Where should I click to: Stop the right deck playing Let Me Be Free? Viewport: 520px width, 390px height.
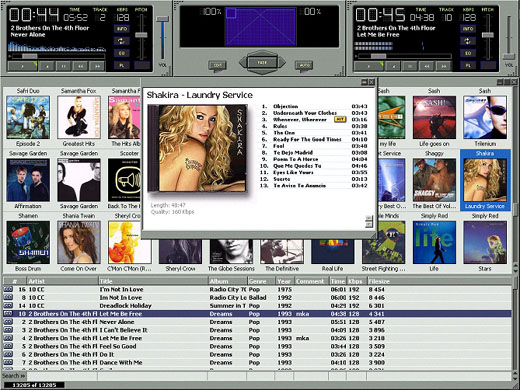click(x=393, y=66)
